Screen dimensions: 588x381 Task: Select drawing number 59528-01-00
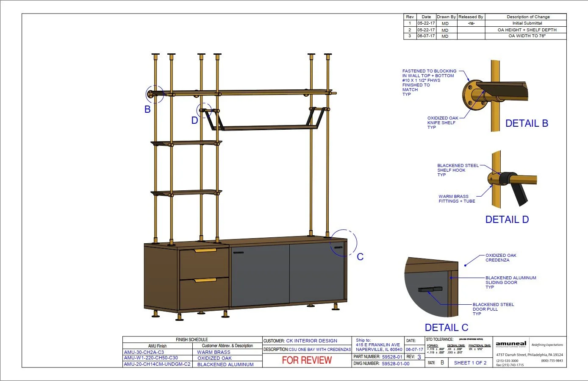[x=396, y=364]
